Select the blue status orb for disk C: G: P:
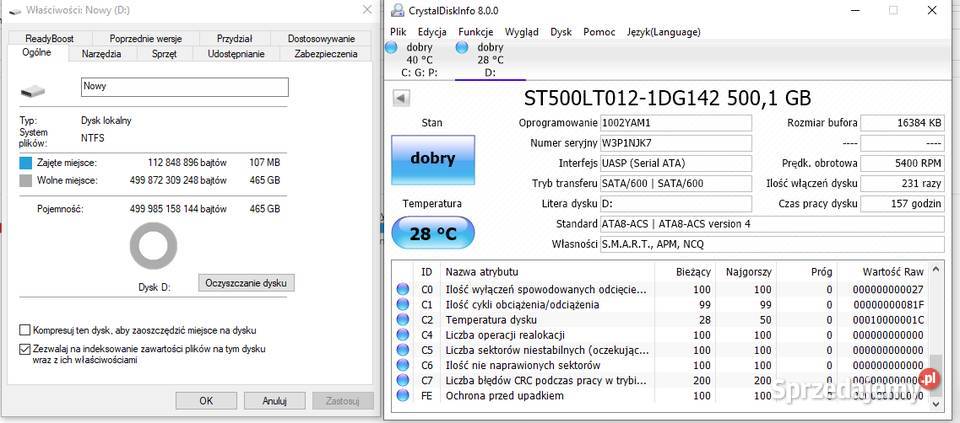 click(x=391, y=47)
